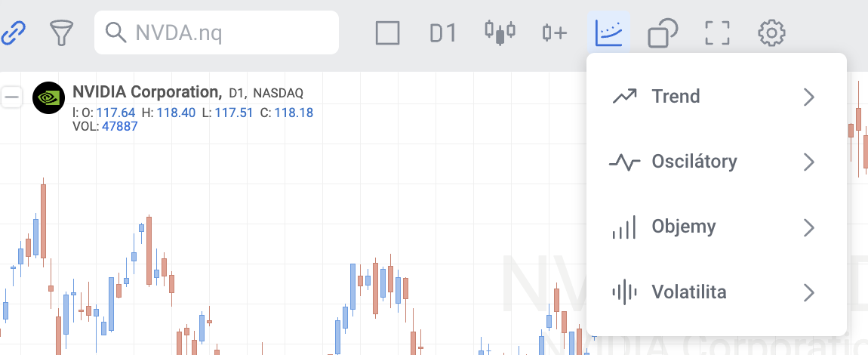Viewport: 868px width, 355px height.
Task: Click the add candle plus icon
Action: 555,33
